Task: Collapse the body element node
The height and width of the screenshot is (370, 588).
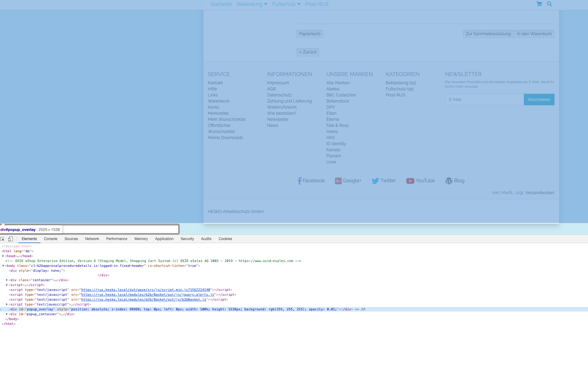Action: [x=3, y=266]
